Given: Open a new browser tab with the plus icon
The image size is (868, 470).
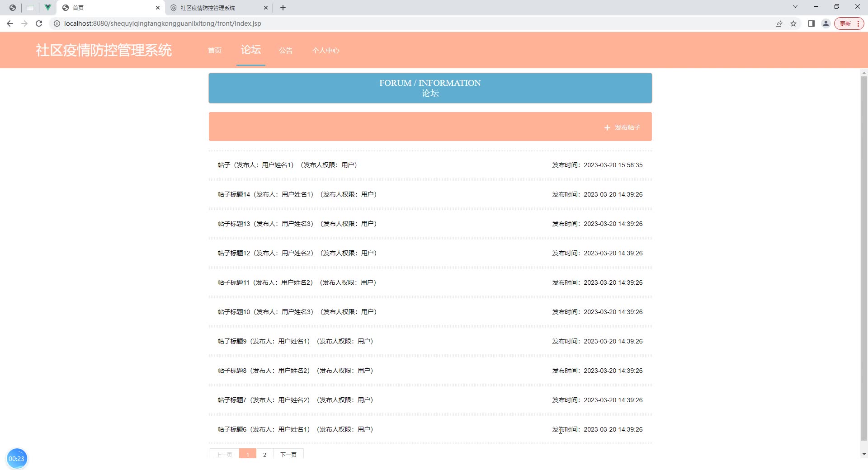Looking at the screenshot, I should click(x=283, y=8).
